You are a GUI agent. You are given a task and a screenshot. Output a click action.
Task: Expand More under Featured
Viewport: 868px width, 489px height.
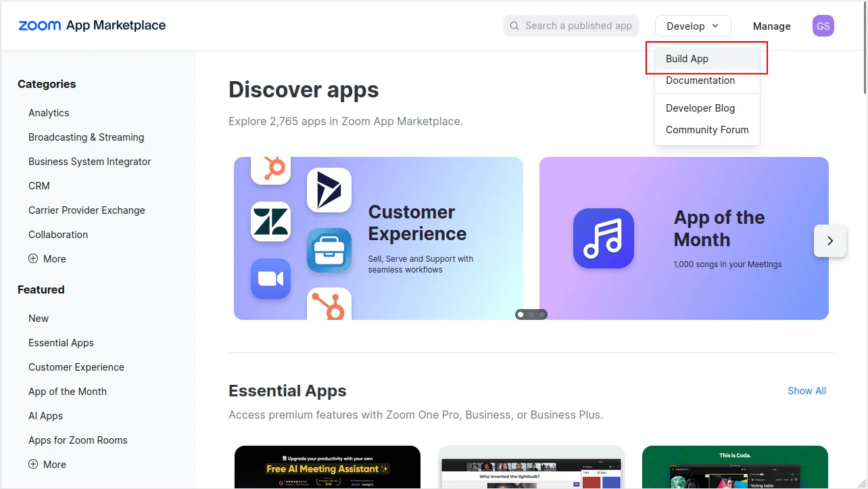click(47, 465)
